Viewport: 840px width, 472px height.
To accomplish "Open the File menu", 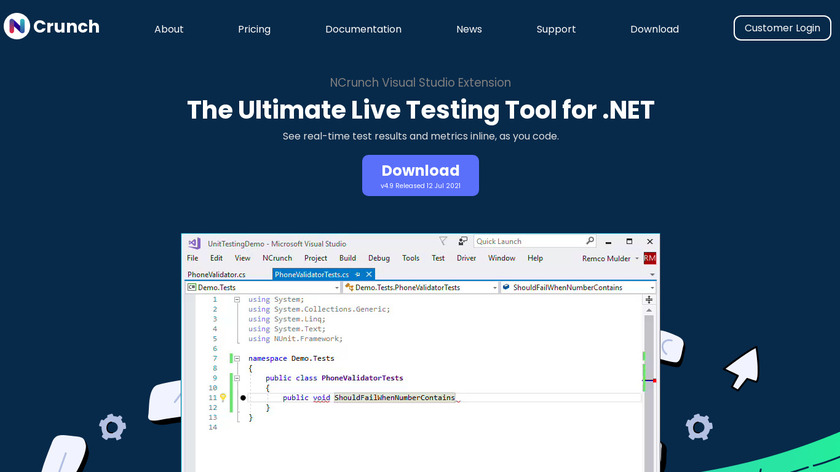I will 192,258.
